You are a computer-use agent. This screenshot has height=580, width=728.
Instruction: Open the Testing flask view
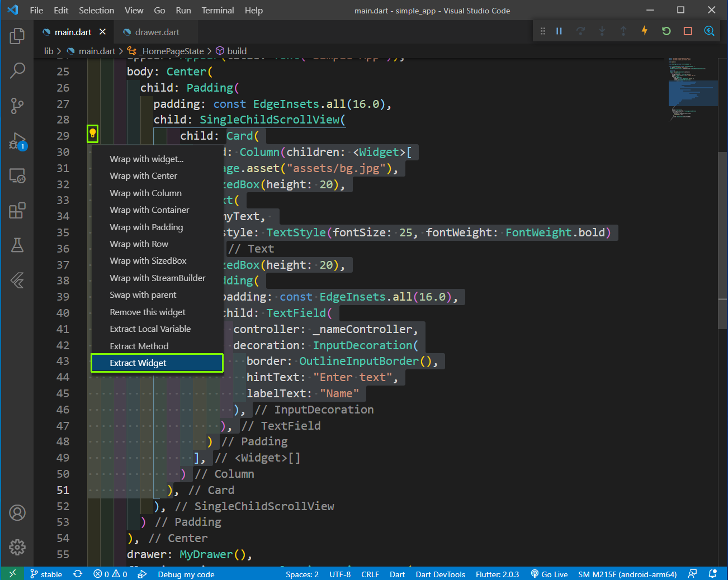tap(17, 245)
